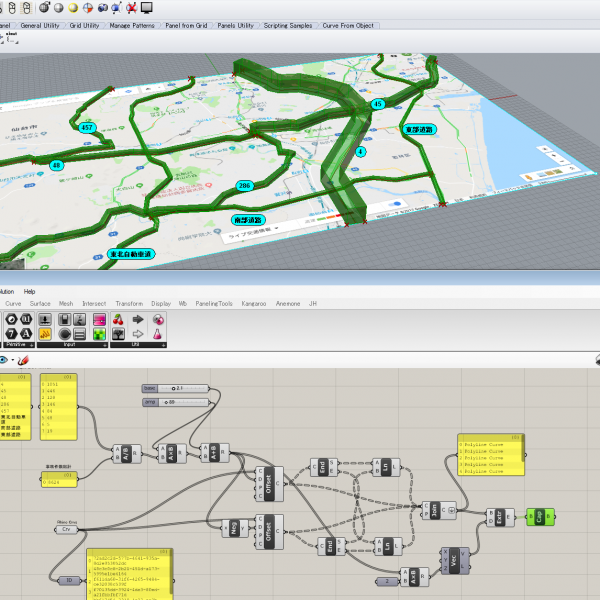The height and width of the screenshot is (600, 600).
Task: Switch to the Mesh component tab
Action: coord(66,303)
